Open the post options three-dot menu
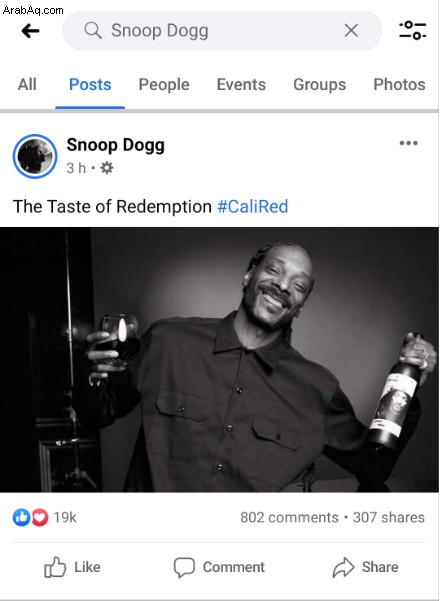 click(x=409, y=143)
